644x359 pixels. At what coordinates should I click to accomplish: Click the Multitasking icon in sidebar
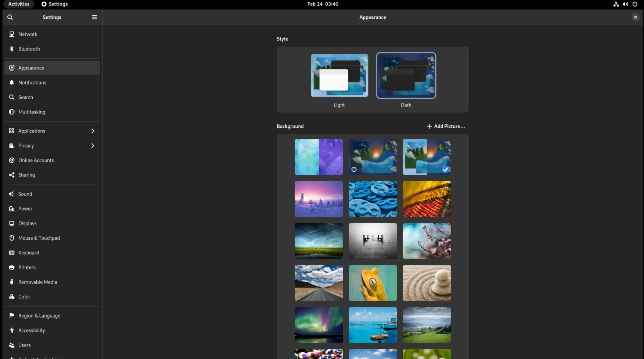(12, 112)
